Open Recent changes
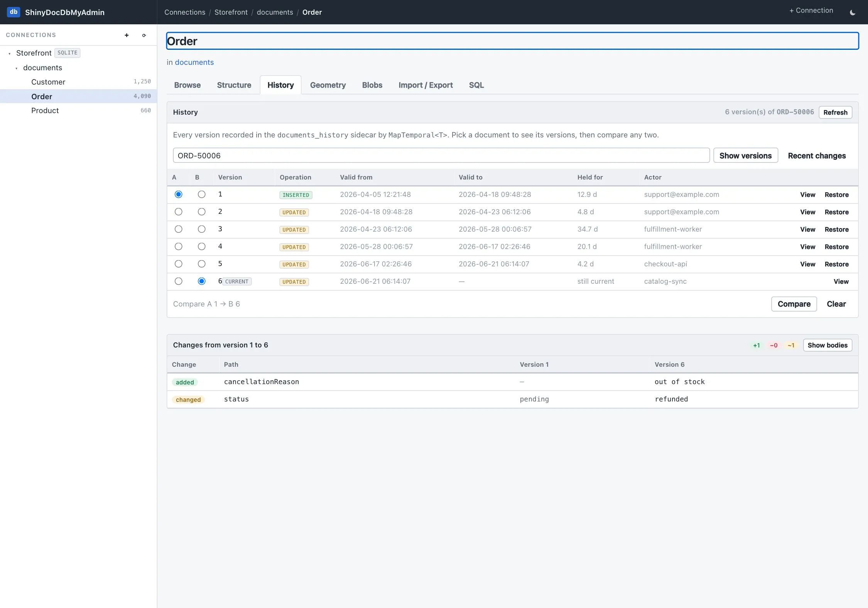The width and height of the screenshot is (868, 608). (x=817, y=156)
